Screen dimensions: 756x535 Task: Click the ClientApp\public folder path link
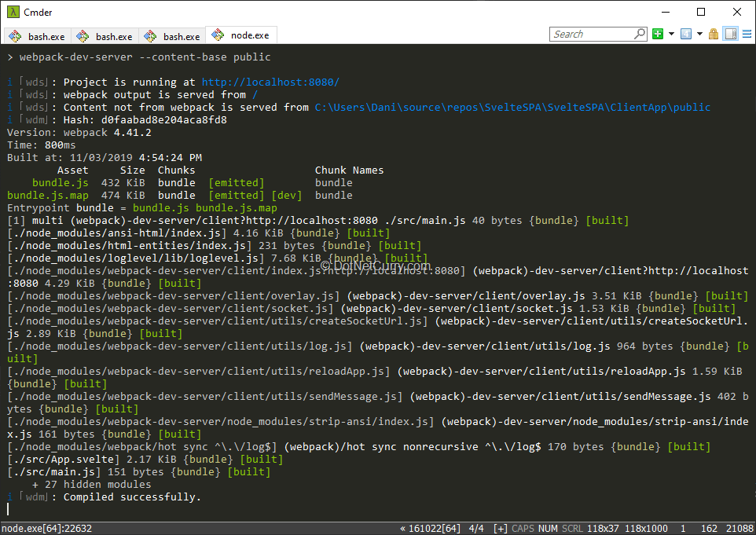point(512,107)
